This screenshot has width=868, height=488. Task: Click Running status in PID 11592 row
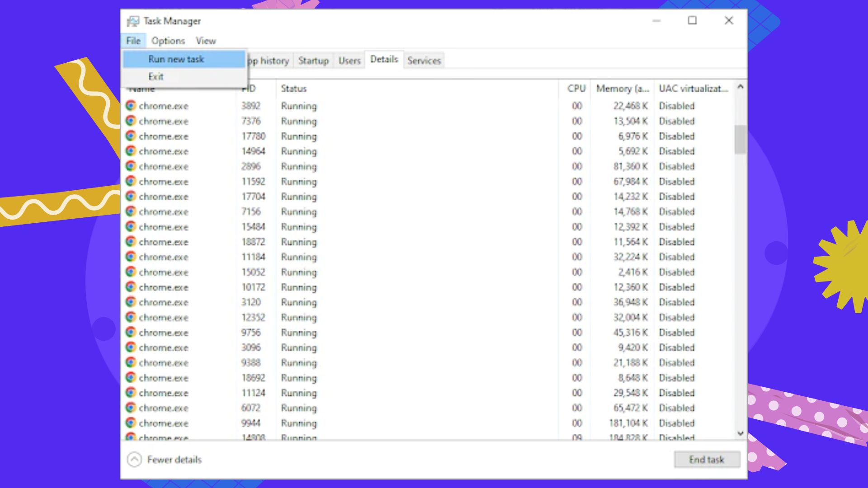click(x=299, y=182)
